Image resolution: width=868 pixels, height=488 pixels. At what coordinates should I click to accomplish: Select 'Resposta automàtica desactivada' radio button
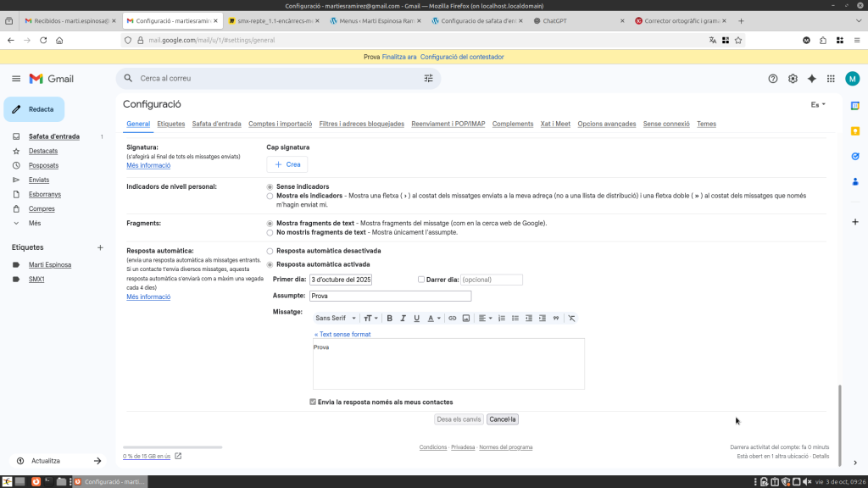(x=270, y=251)
